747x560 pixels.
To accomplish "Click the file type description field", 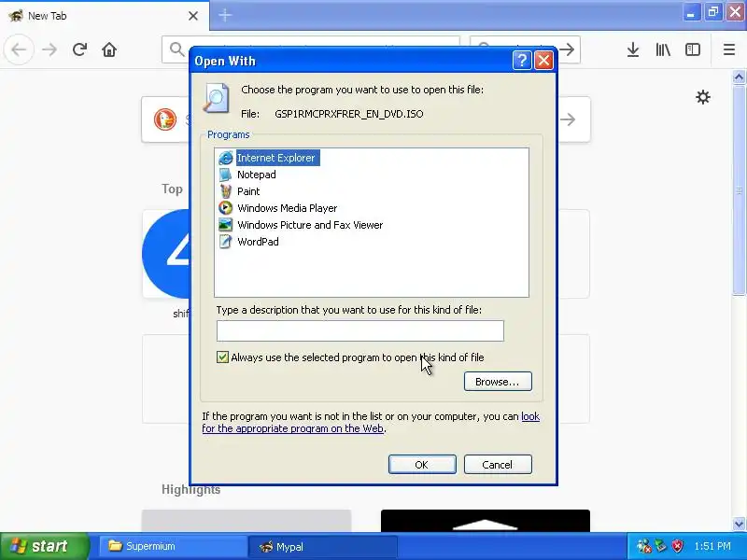I will 360,330.
